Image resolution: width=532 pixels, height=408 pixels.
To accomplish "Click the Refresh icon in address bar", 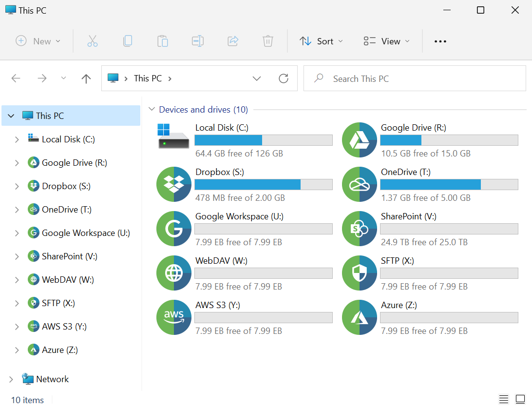I will 284,78.
